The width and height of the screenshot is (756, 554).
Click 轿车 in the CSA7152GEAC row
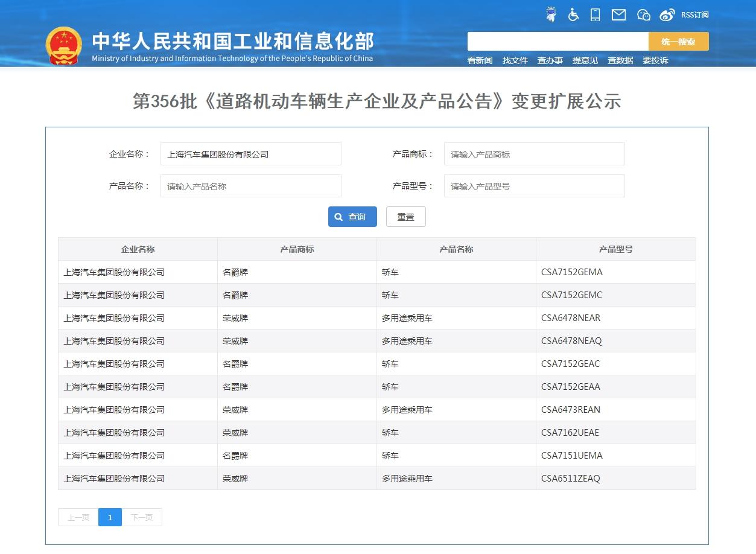pyautogui.click(x=390, y=364)
